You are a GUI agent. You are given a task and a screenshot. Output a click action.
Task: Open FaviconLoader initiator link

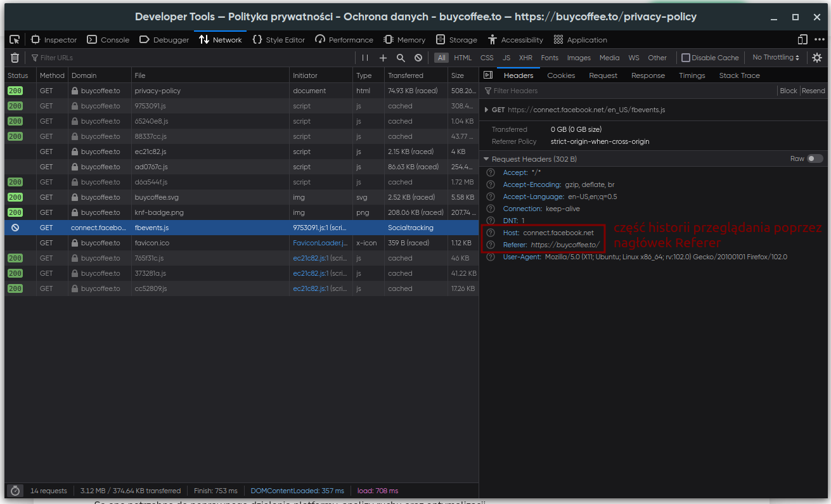click(320, 243)
